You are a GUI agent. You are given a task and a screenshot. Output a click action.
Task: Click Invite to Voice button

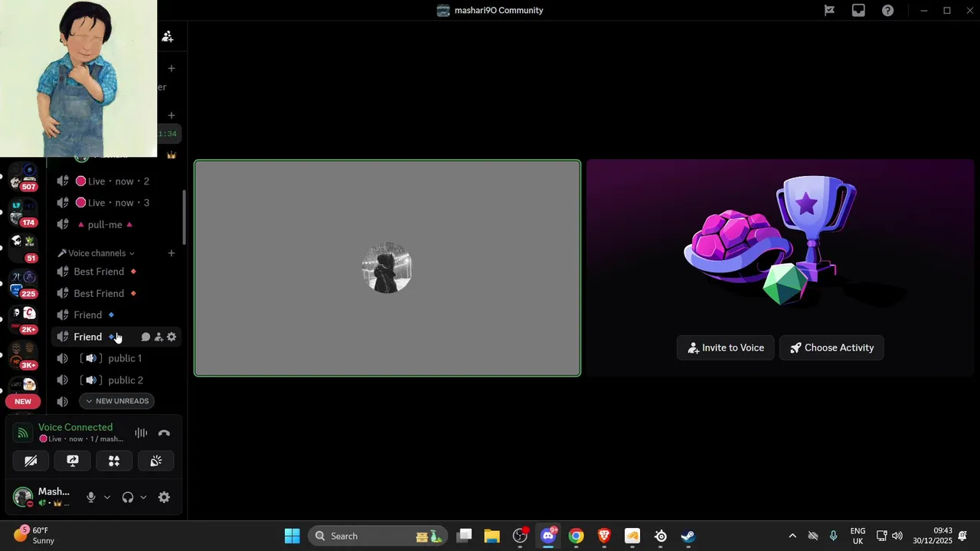[x=726, y=347]
